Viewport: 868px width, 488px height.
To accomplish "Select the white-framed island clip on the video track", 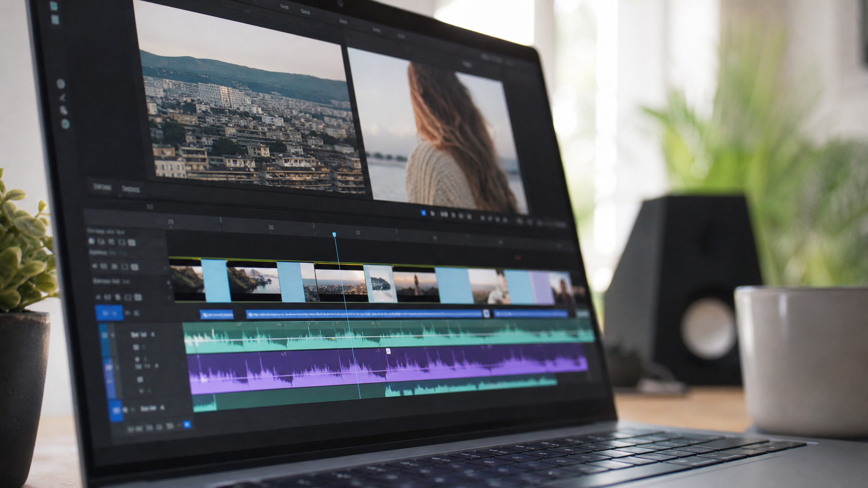I will point(380,283).
